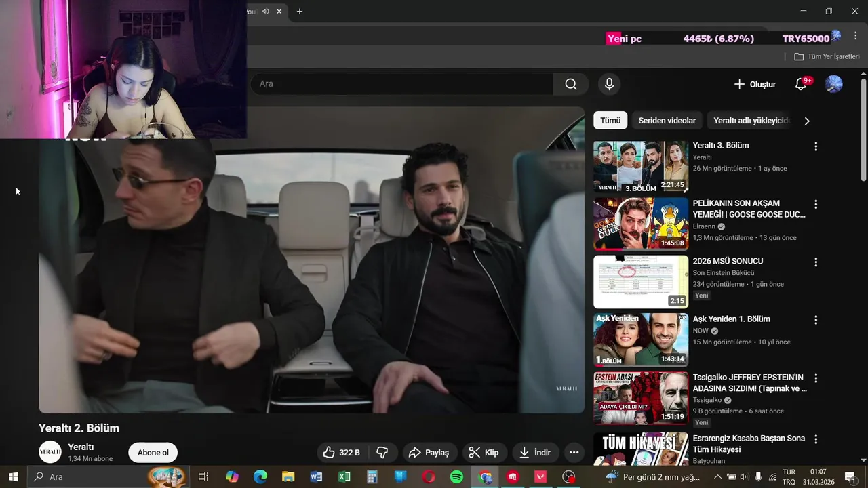Open microphone tray icon
868x488 pixels.
pos(758,476)
